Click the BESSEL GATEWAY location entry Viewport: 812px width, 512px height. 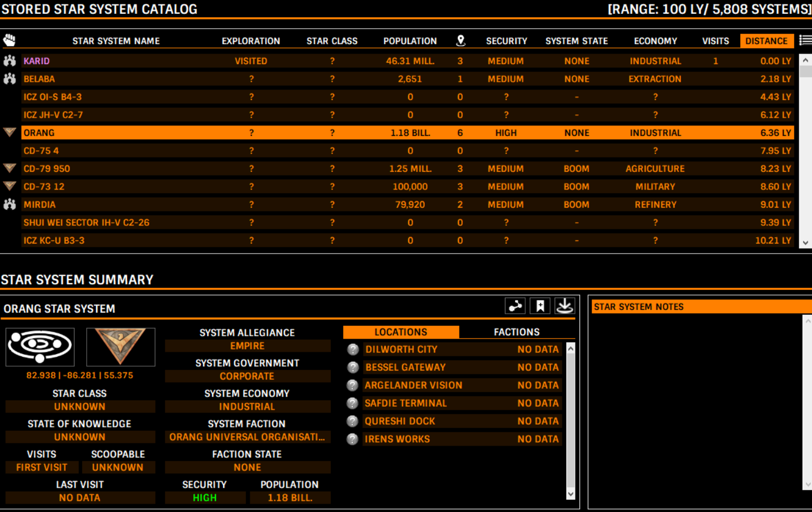tap(462, 367)
